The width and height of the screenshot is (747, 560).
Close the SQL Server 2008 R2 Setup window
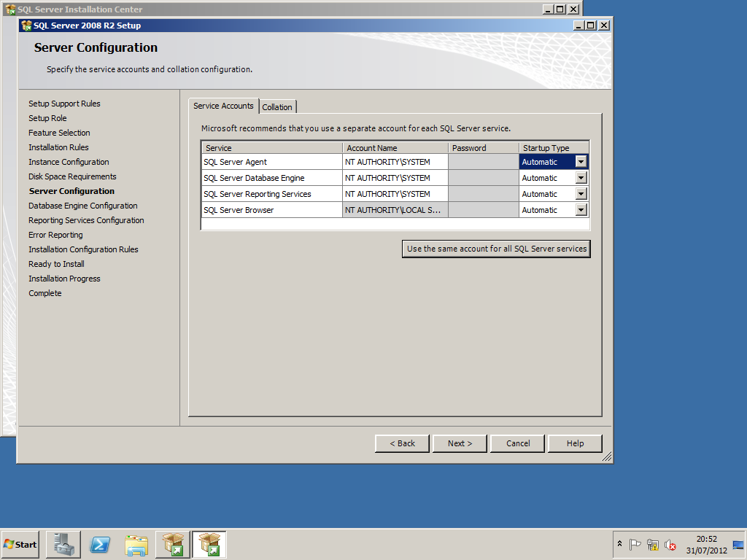tap(603, 26)
